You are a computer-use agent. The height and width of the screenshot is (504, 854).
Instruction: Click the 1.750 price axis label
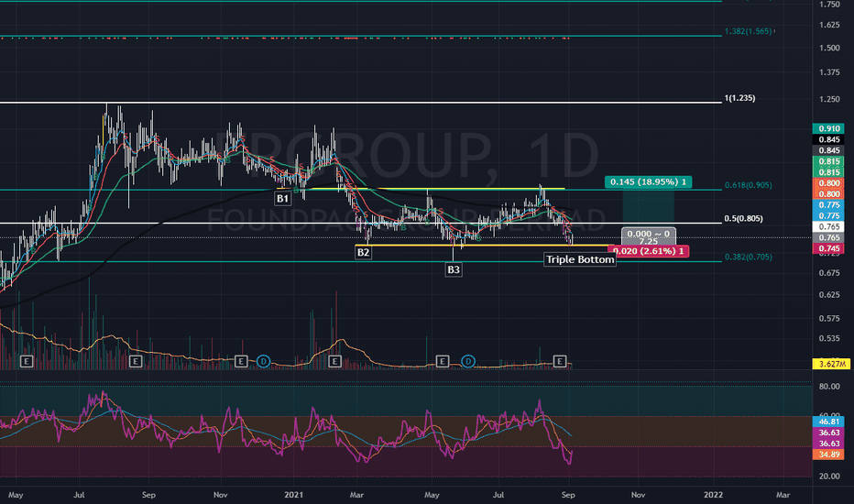click(x=829, y=5)
